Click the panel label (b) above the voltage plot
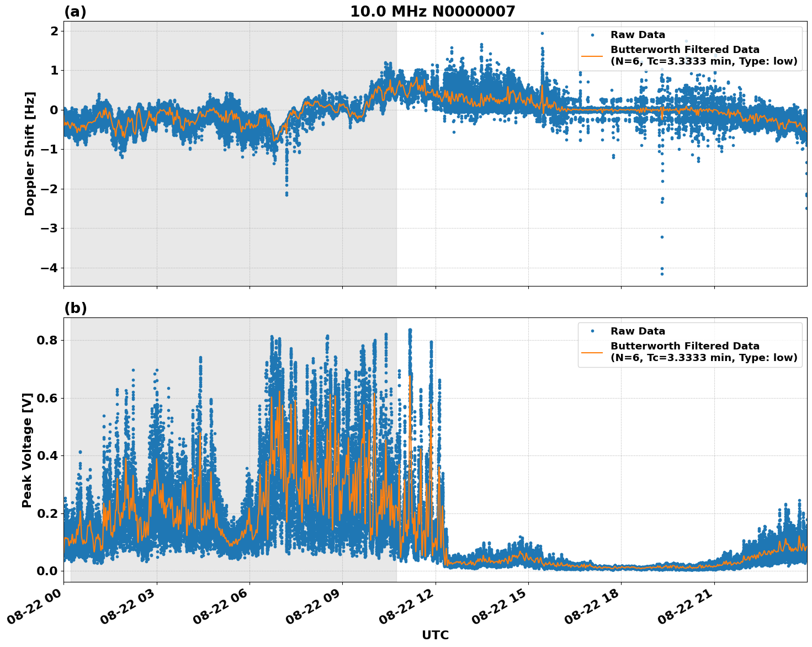 tap(75, 307)
